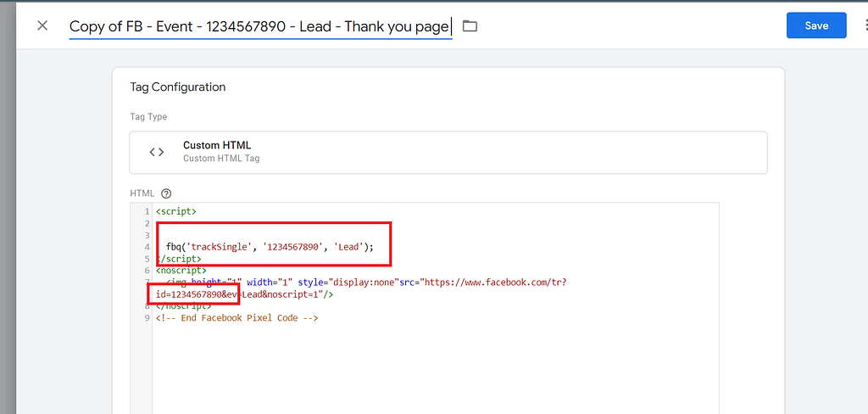Click line number 3 in the editor gutter

(147, 235)
